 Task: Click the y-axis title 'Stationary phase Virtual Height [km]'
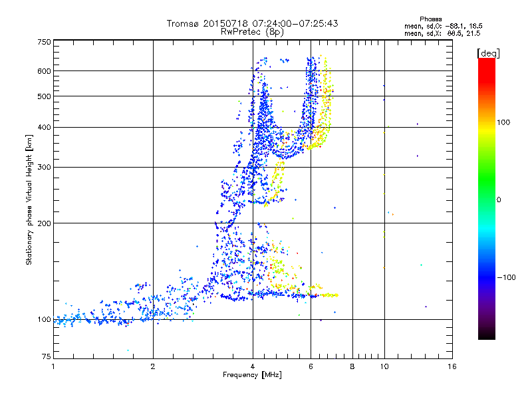[29, 200]
